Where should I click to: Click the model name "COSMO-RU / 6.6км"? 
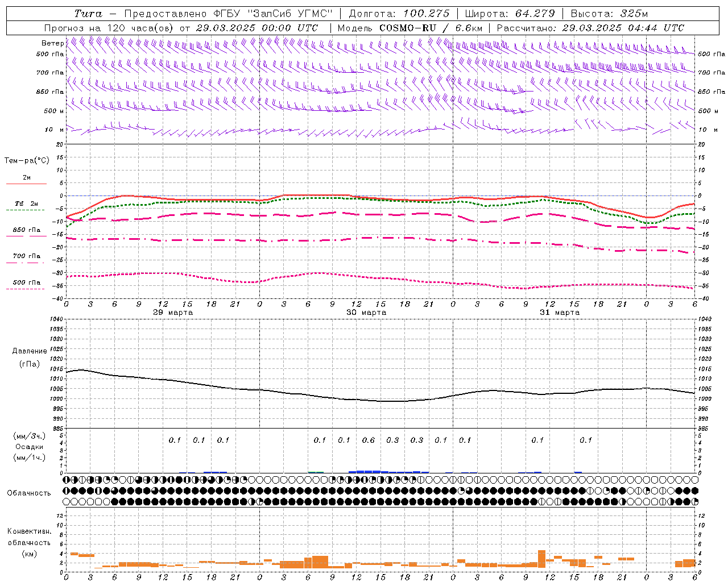[x=431, y=28]
